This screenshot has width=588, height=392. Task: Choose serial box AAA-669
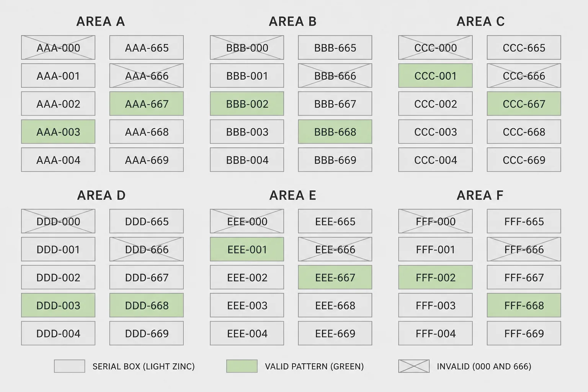coord(147,160)
